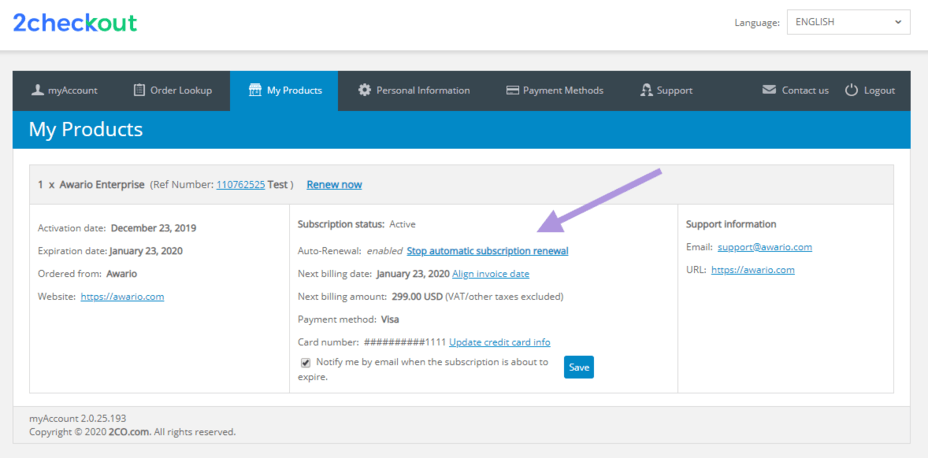928x458 pixels.
Task: Click the support@awario.com email link
Action: coord(765,247)
